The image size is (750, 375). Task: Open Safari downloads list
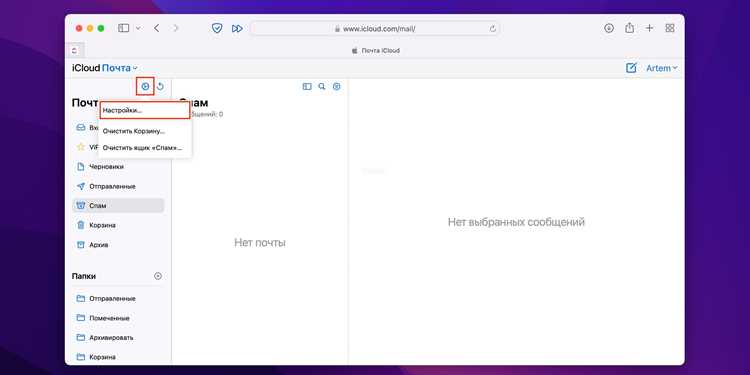tap(609, 28)
